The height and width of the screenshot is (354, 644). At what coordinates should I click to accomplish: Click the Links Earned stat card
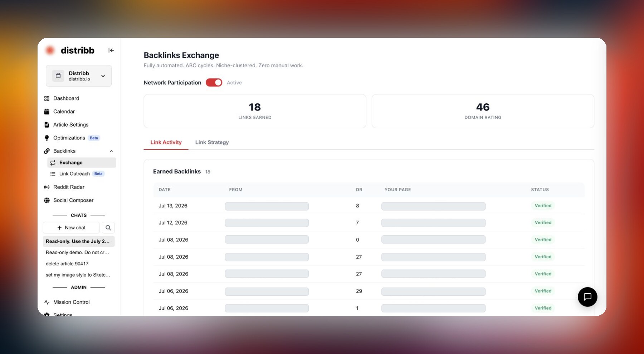[255, 111]
